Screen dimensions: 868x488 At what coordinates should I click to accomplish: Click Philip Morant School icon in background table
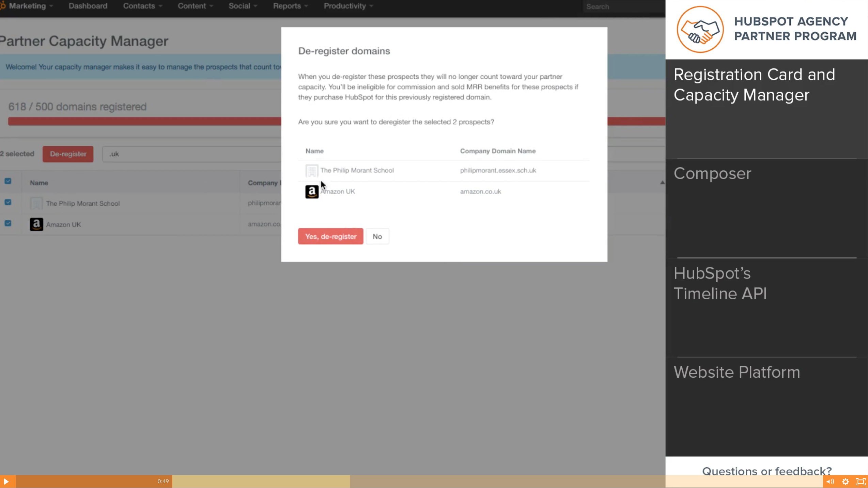[36, 203]
